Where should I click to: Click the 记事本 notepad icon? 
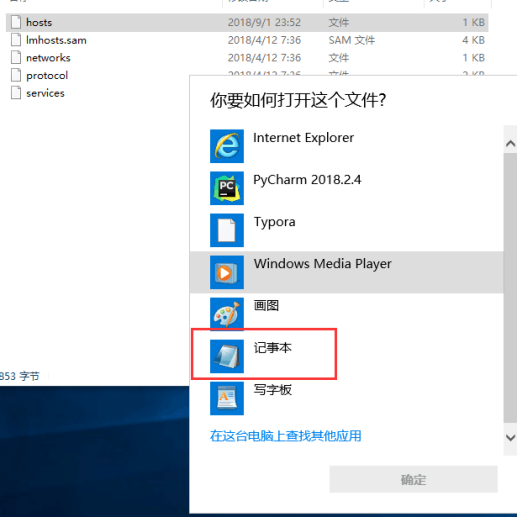(x=227, y=356)
